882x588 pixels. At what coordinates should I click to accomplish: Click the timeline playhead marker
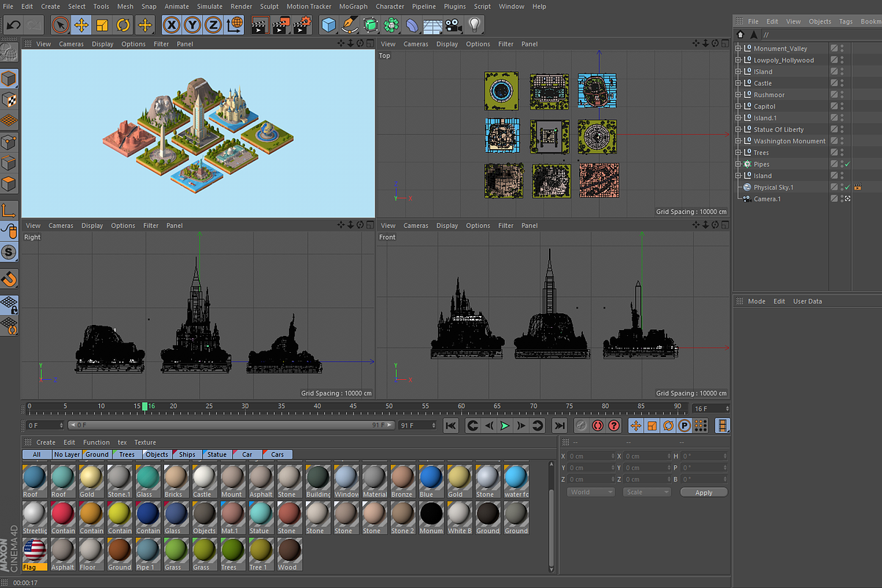tap(146, 406)
